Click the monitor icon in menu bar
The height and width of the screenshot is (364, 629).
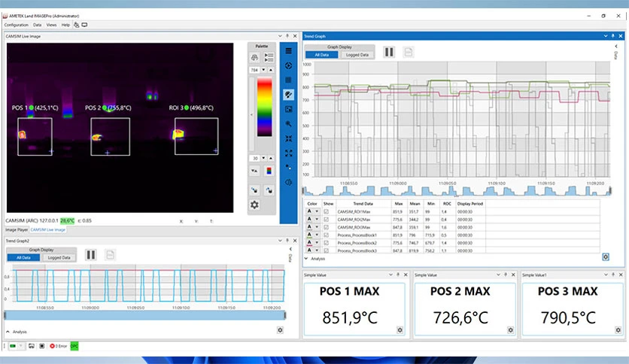tap(84, 25)
